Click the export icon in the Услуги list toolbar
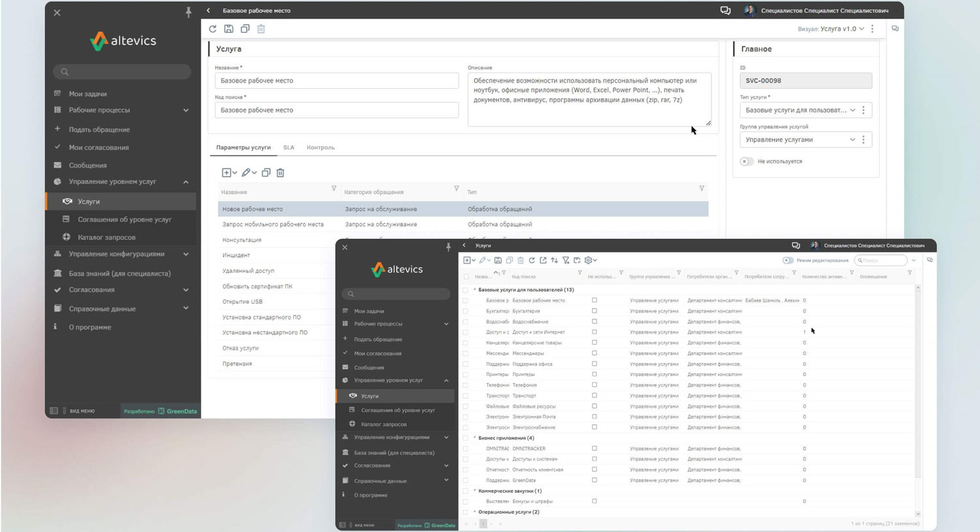The image size is (980, 532). 543,260
